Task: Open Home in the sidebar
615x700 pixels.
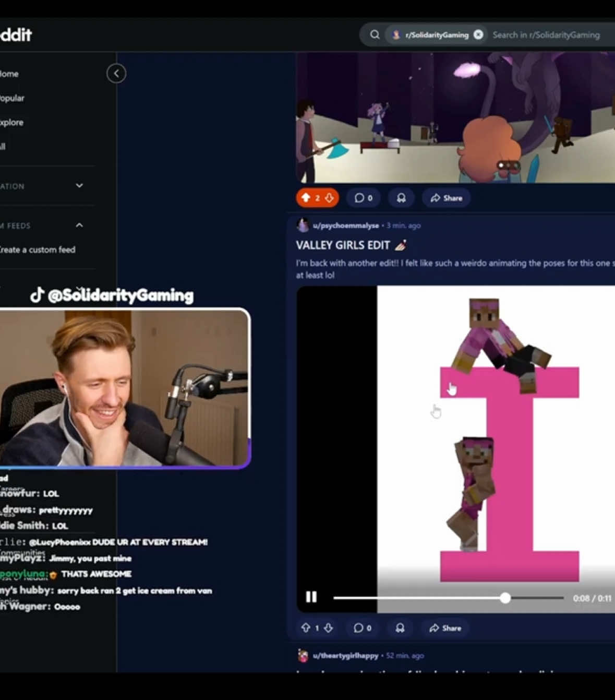Action: pos(9,74)
